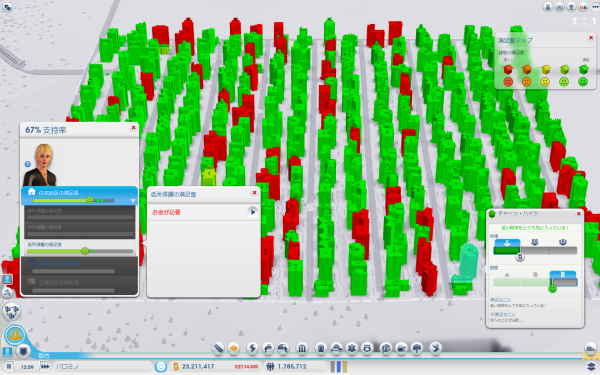
Task: Open the population panel icon
Action: 270,367
